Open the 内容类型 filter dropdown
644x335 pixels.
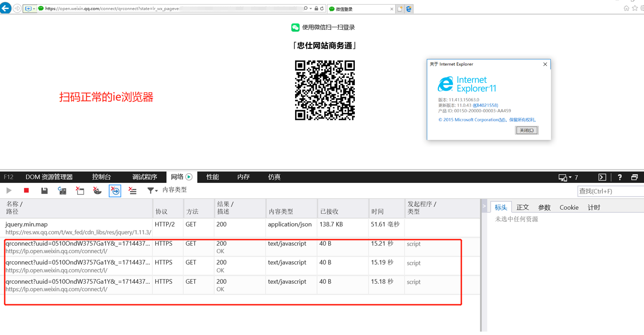167,190
